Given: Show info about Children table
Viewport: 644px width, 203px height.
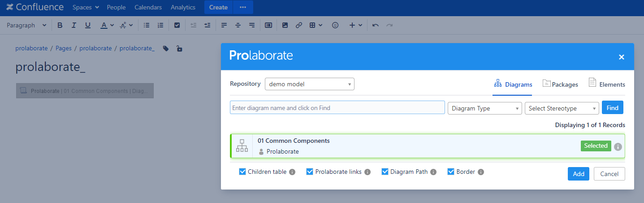Looking at the screenshot, I should (x=292, y=172).
